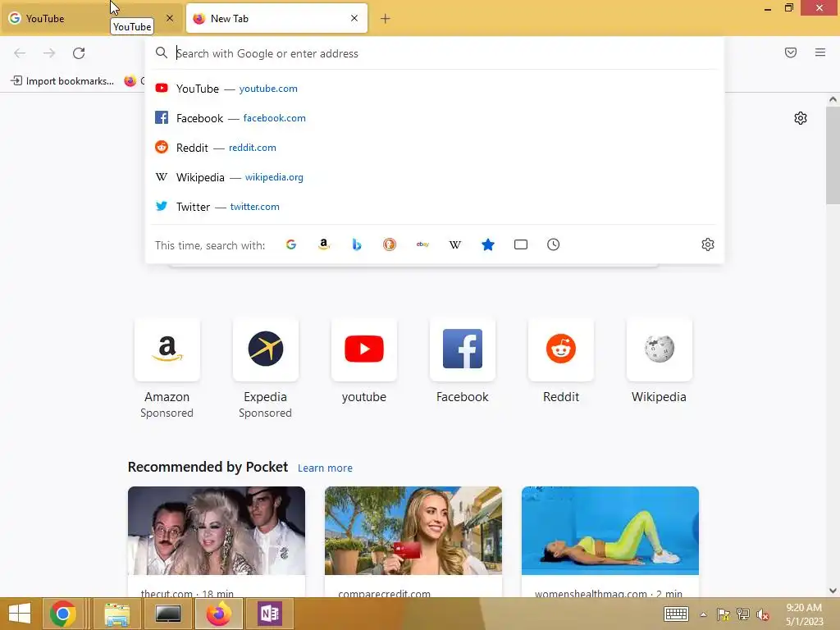
Task: Close the YouTube tab
Action: pyautogui.click(x=170, y=18)
